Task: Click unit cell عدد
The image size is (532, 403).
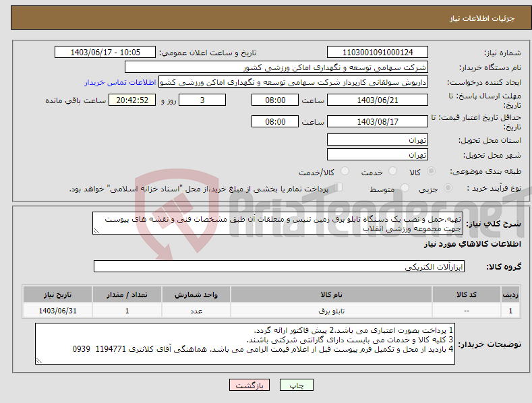Action: (x=196, y=311)
